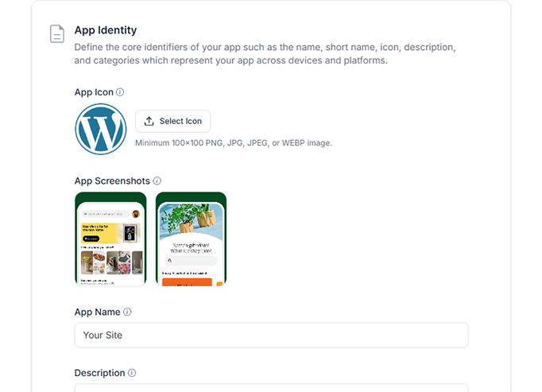542x392 pixels.
Task: Click the App Icon label text
Action: [94, 92]
